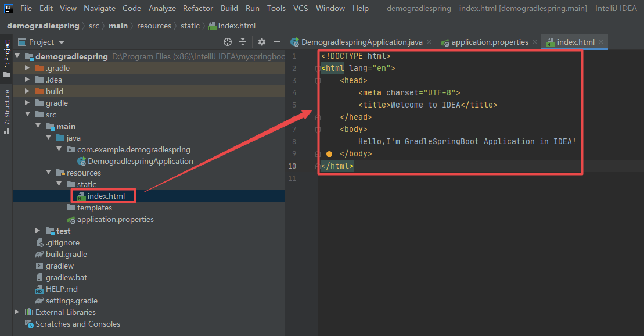Open the Build menu
The image size is (644, 336).
tap(229, 8)
